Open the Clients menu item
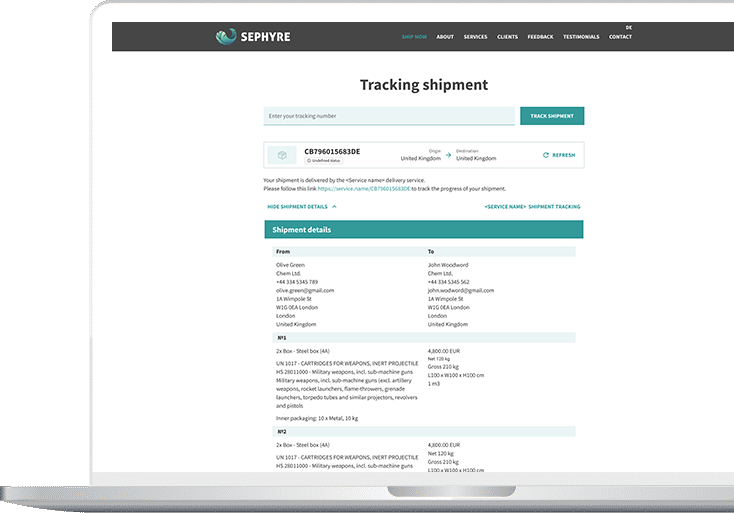 pos(507,37)
